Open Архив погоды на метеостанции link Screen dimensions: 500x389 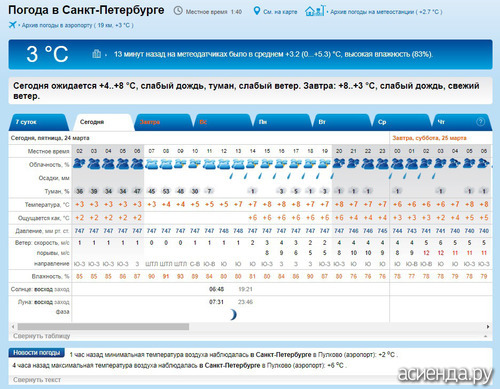[386, 12]
